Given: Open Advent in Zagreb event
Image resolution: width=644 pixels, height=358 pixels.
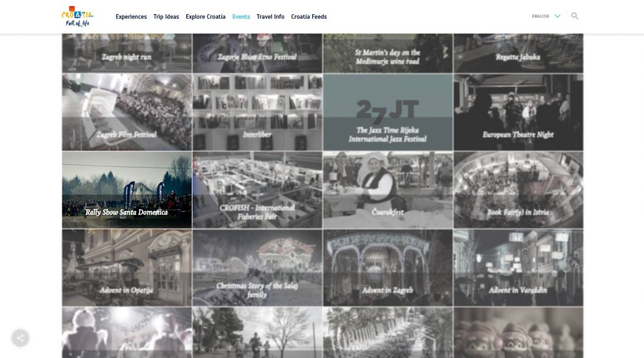Looking at the screenshot, I should 388,268.
